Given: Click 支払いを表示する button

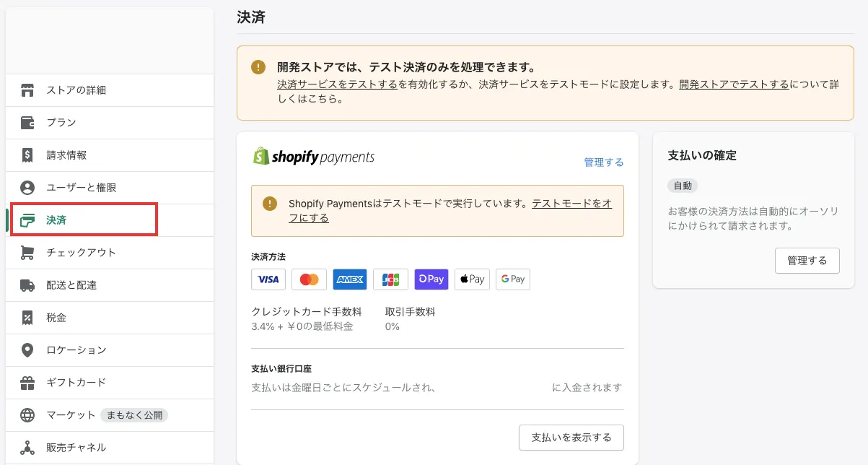Looking at the screenshot, I should point(571,438).
